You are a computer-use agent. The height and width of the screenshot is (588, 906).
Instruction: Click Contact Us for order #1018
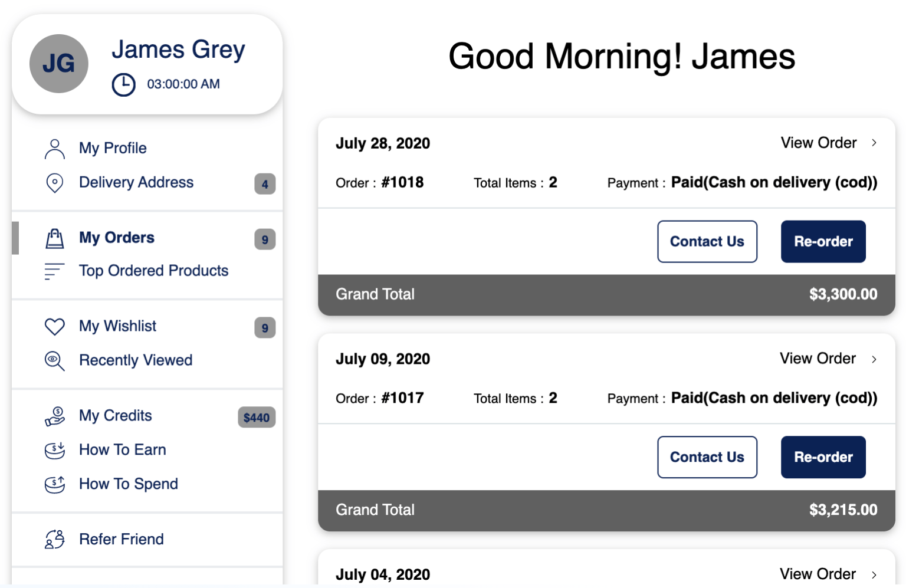click(707, 242)
